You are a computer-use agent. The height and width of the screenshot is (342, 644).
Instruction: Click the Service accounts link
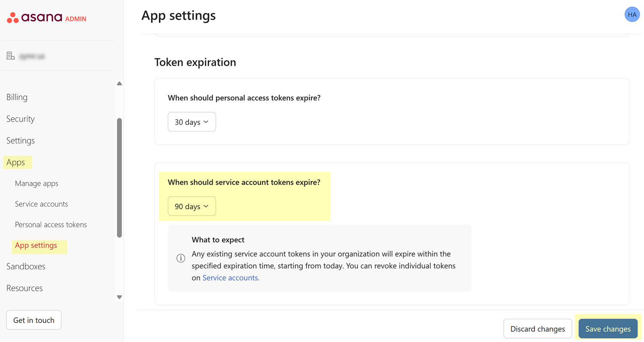click(231, 278)
